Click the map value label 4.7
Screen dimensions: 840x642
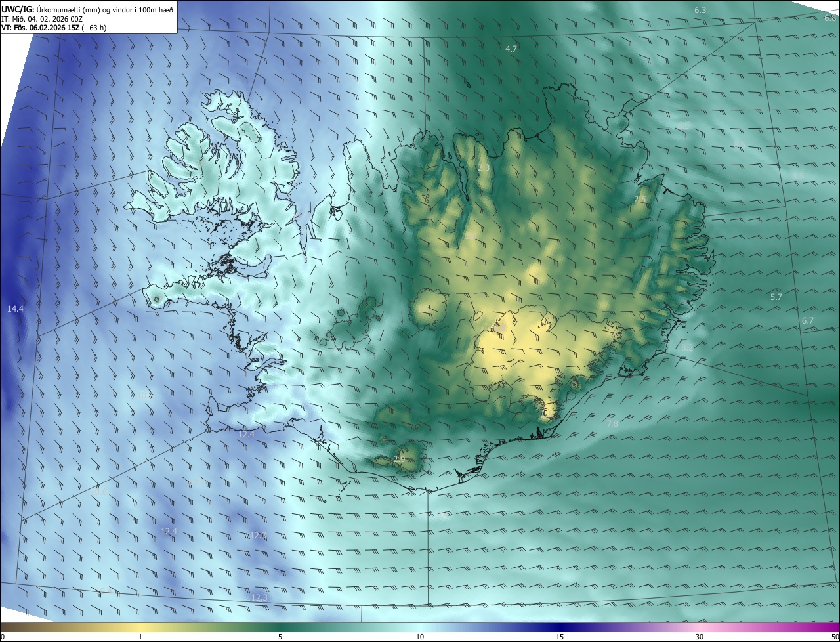tap(511, 49)
